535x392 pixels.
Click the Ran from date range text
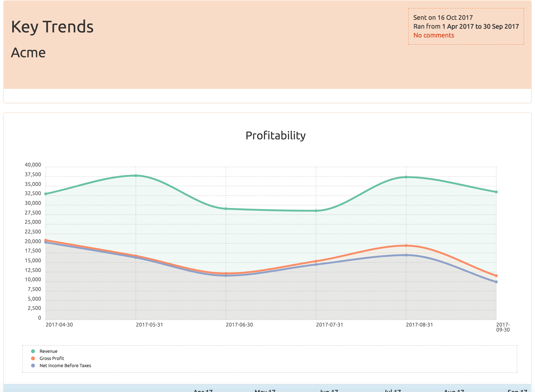(x=466, y=26)
